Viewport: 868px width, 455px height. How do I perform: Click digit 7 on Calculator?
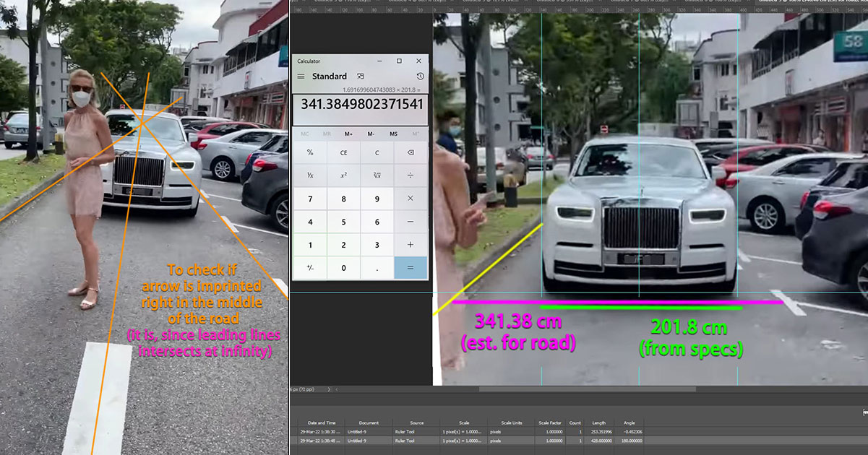tap(310, 199)
